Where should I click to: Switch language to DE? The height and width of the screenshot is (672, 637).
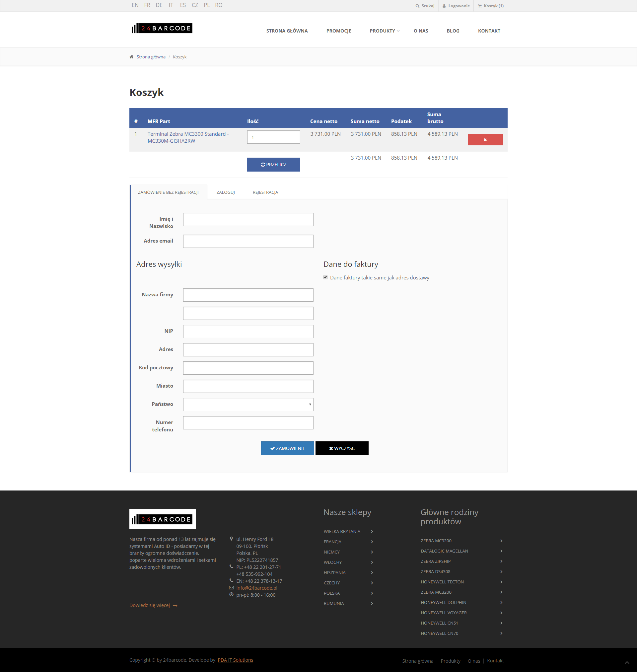click(x=159, y=5)
